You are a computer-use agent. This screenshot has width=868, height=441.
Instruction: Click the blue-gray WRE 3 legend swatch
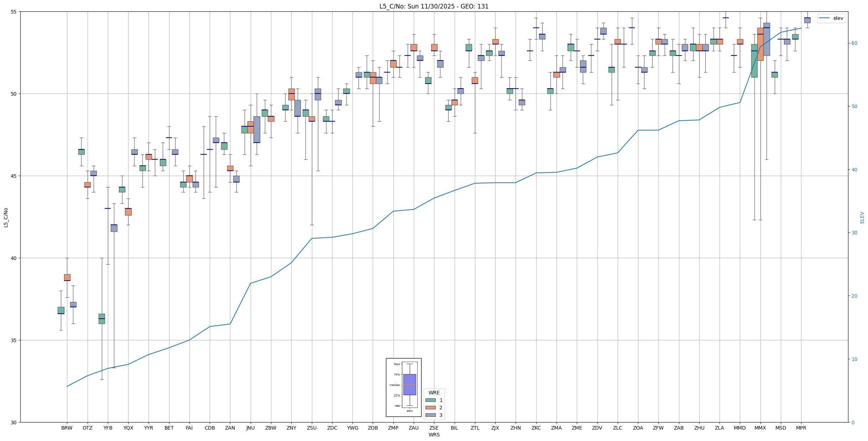click(430, 415)
